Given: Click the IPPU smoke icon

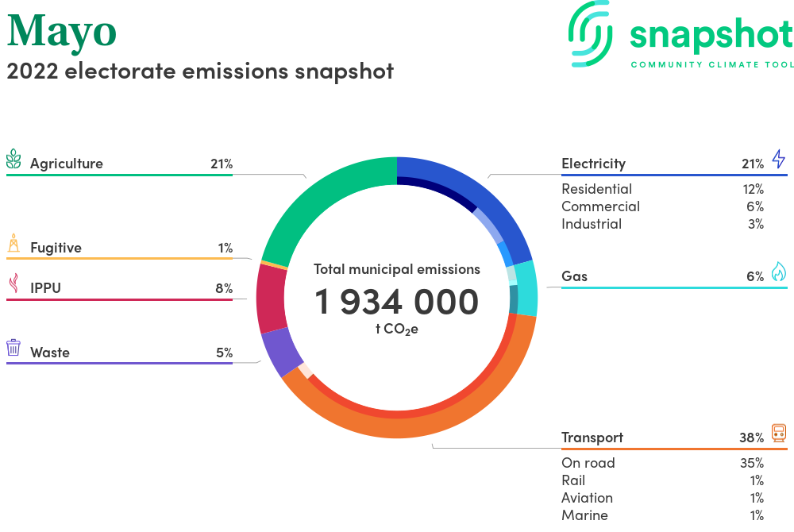Looking at the screenshot, I should tap(14, 283).
